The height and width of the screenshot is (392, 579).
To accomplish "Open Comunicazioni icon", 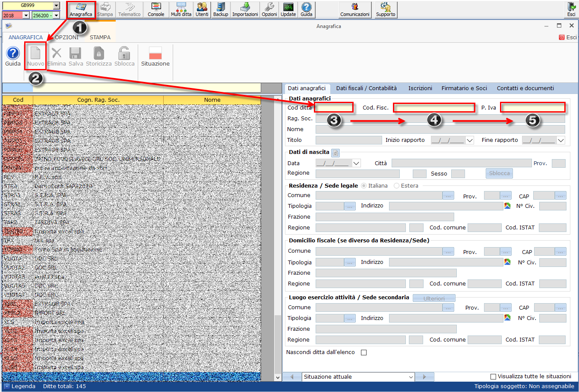I will [355, 9].
